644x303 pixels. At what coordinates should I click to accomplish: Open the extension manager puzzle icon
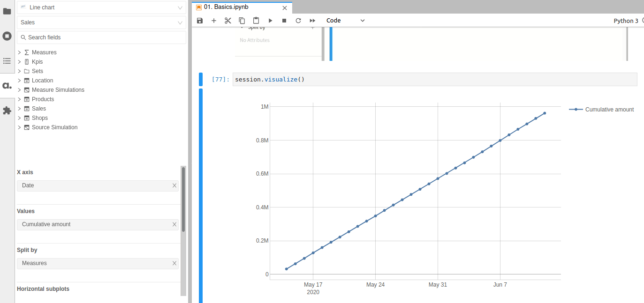(x=7, y=111)
